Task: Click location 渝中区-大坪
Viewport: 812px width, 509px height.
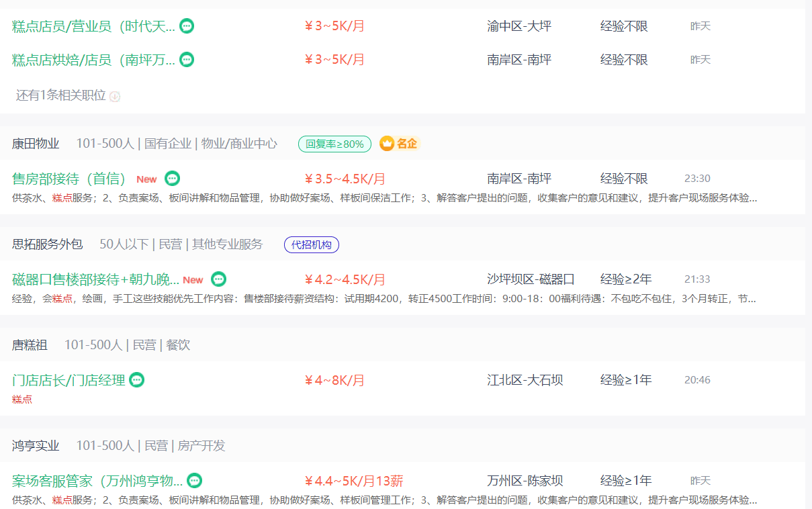Action: pyautogui.click(x=519, y=26)
